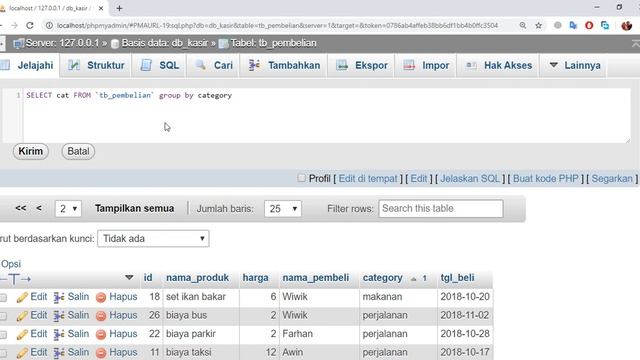The height and width of the screenshot is (360, 640).
Task: Click Edit pencil icon for biaya bus
Action: point(22,316)
